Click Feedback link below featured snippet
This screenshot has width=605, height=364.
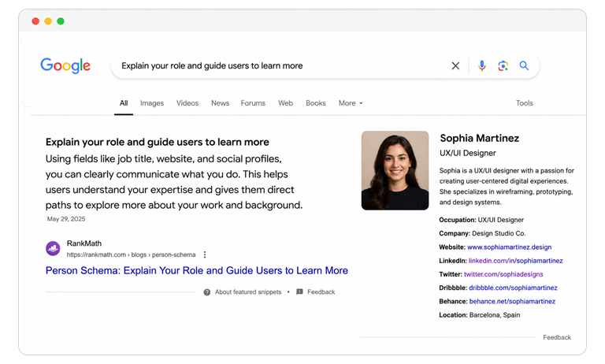pyautogui.click(x=321, y=292)
